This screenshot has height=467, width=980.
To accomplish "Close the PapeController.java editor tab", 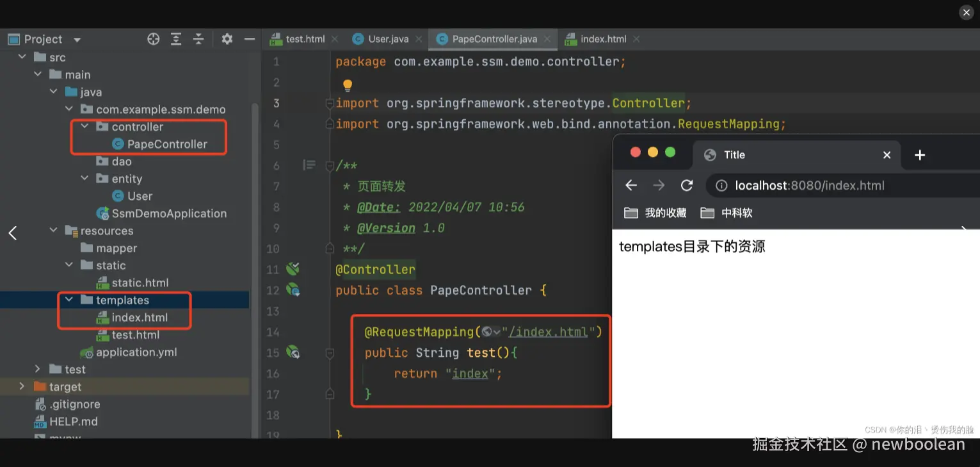I will [547, 39].
